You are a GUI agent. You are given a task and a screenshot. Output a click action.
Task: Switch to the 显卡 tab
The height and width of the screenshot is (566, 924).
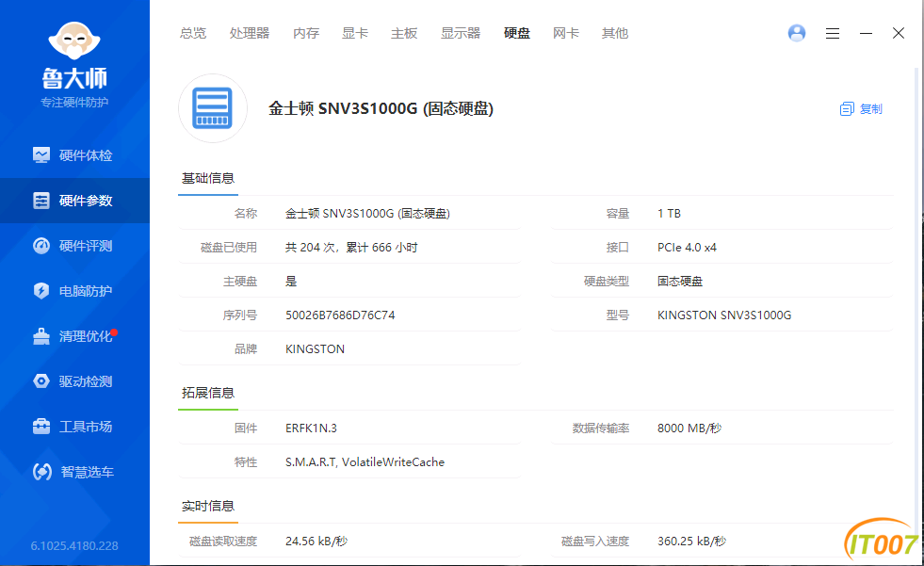pos(355,34)
